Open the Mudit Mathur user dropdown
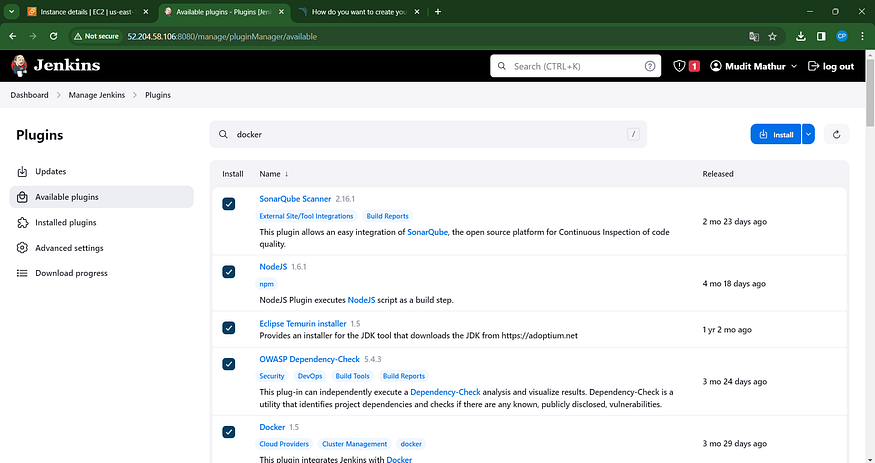The width and height of the screenshot is (875, 463). point(753,66)
